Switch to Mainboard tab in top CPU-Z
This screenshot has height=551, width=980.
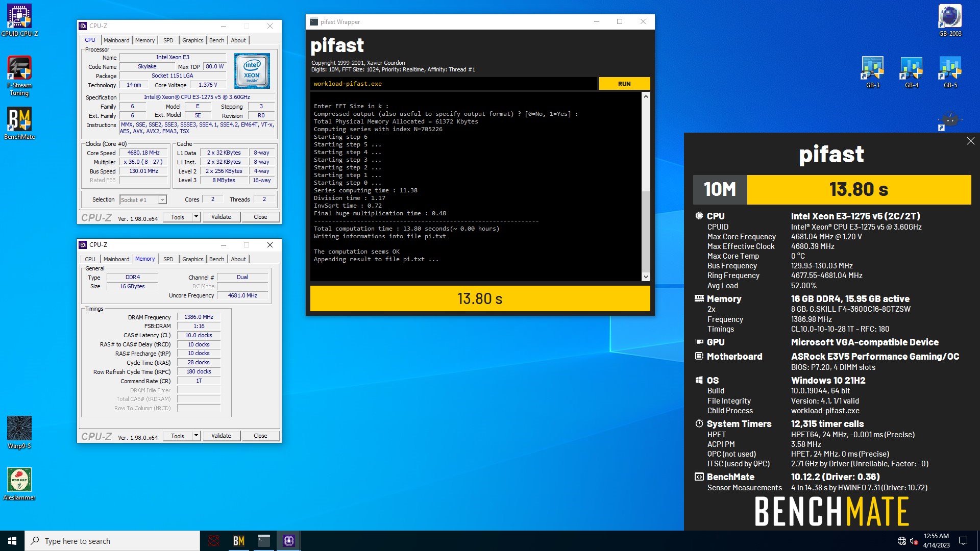click(x=116, y=40)
